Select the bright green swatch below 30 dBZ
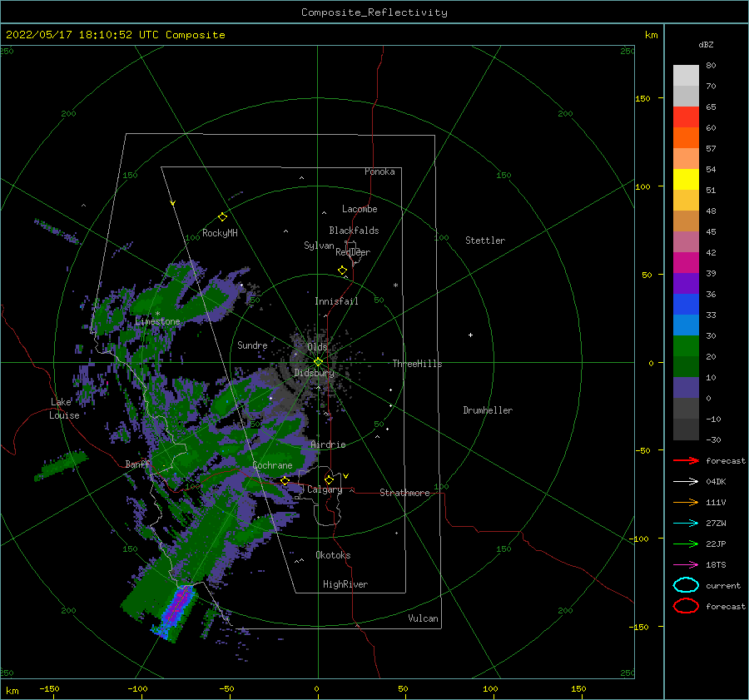This screenshot has height=700, width=749. click(x=686, y=345)
